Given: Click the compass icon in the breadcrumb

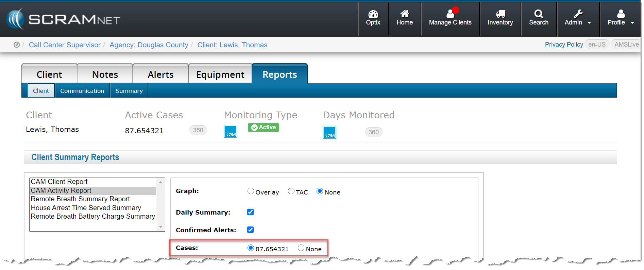Looking at the screenshot, I should coord(16,45).
